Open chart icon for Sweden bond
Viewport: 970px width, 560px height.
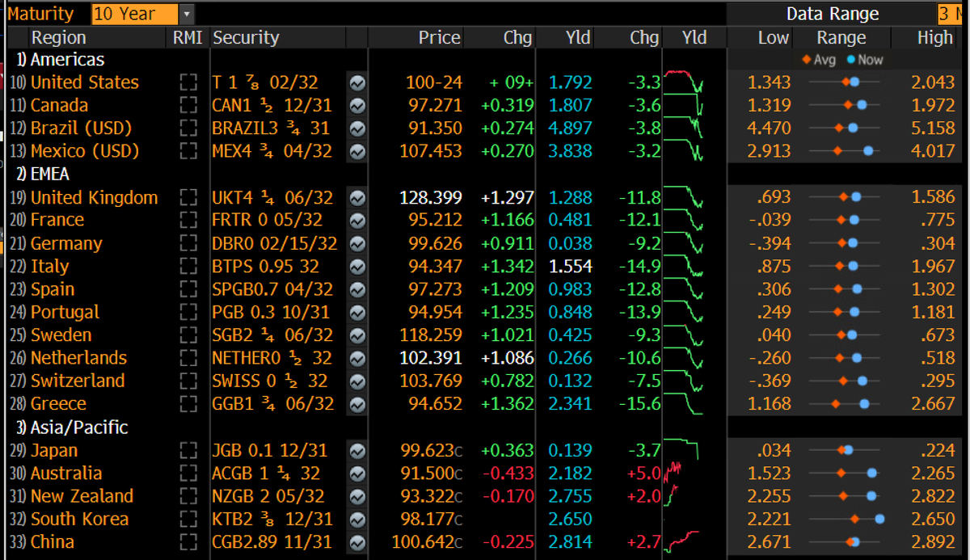coord(356,335)
